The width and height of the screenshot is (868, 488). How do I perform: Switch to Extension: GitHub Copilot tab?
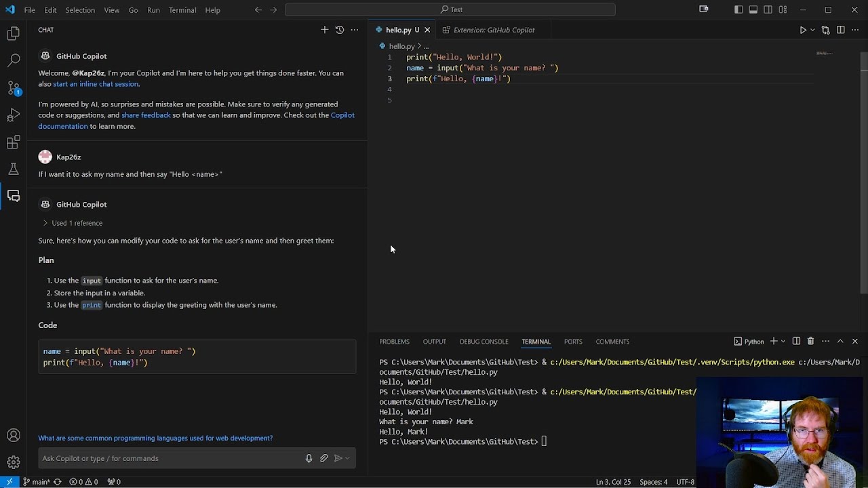click(x=494, y=30)
